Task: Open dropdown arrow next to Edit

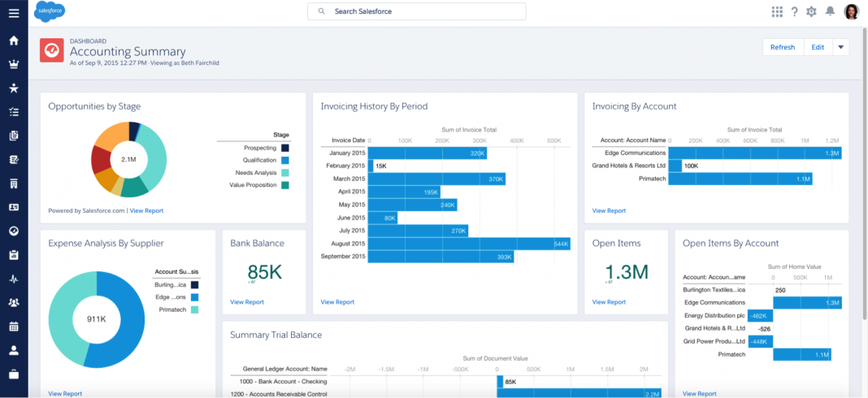Action: pyautogui.click(x=840, y=47)
